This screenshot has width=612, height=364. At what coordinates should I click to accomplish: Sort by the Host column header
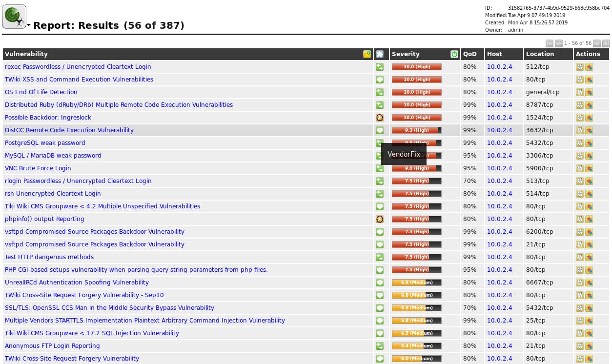[494, 54]
